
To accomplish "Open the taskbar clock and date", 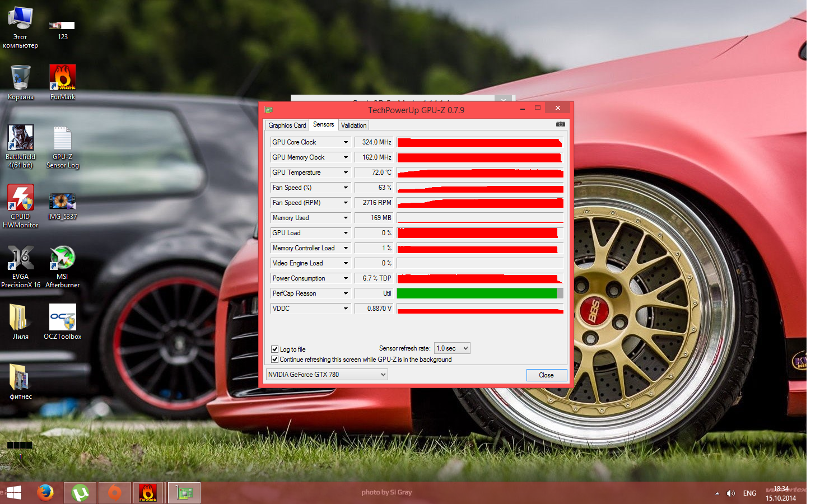I will [x=781, y=493].
